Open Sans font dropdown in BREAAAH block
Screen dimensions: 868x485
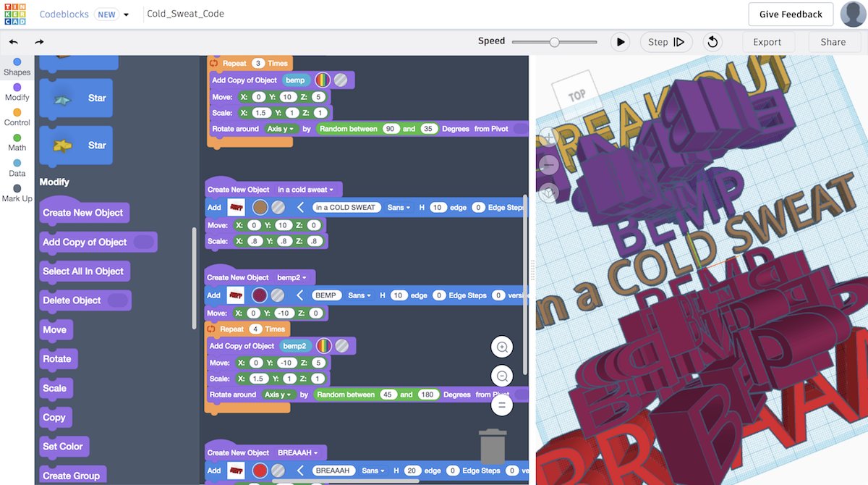point(373,471)
